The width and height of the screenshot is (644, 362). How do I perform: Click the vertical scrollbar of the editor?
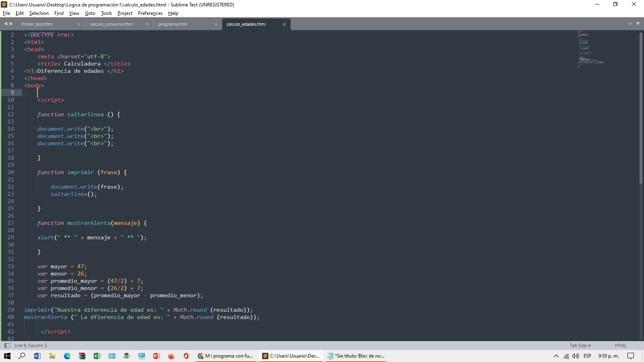(x=641, y=108)
